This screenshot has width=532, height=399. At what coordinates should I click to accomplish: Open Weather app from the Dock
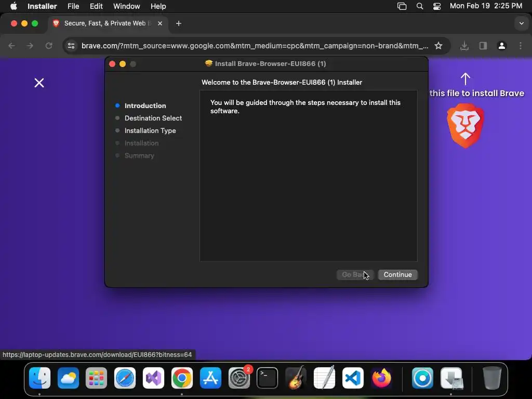point(68,378)
